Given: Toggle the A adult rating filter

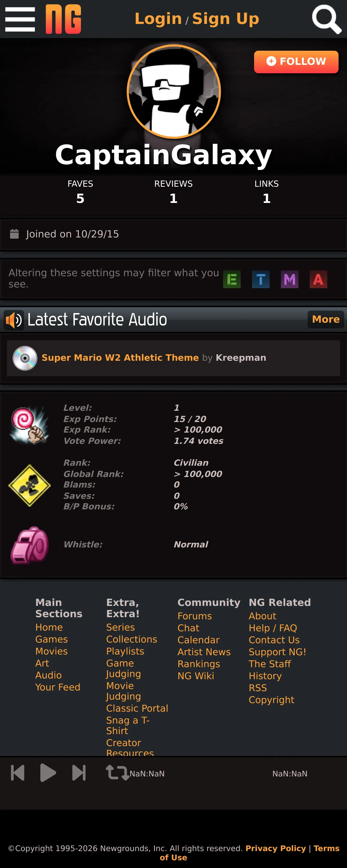Looking at the screenshot, I should click(318, 279).
